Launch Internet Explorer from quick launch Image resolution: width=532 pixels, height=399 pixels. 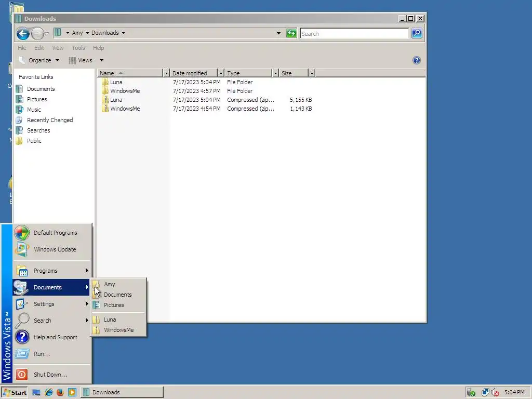coord(49,392)
